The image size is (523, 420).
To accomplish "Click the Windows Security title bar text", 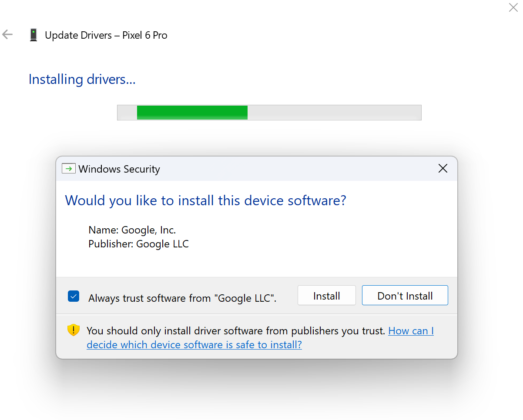I will (x=119, y=169).
